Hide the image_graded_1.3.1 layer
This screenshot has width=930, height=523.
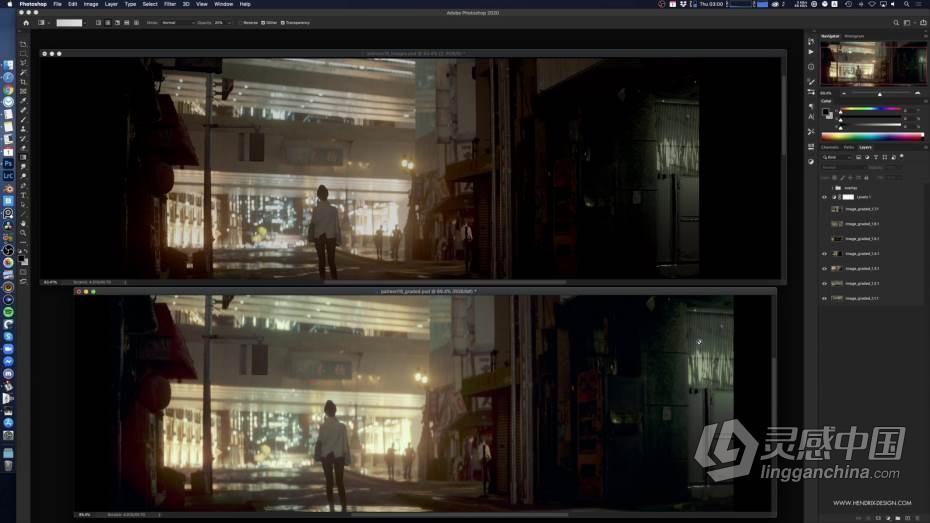(824, 269)
